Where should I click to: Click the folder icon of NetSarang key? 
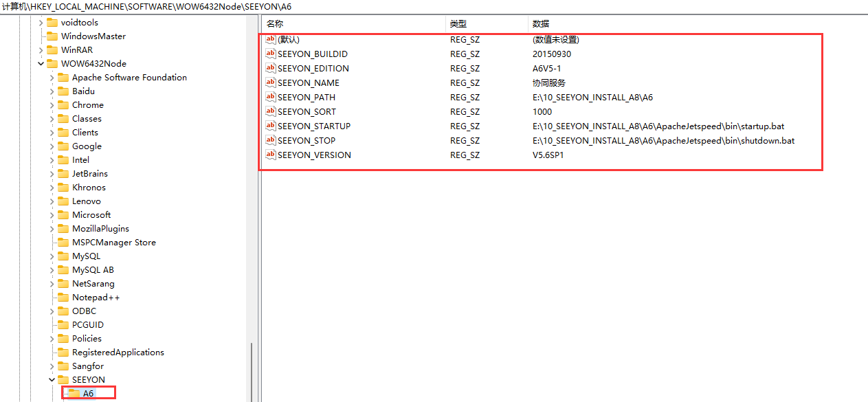pyautogui.click(x=63, y=283)
